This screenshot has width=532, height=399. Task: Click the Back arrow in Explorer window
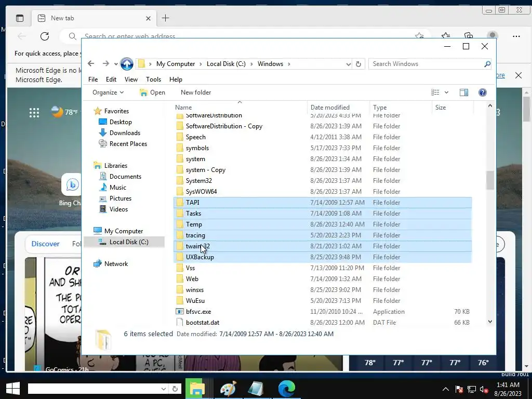click(x=90, y=63)
